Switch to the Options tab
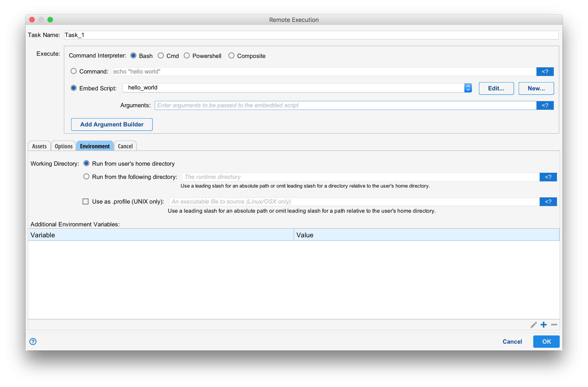The width and height of the screenshot is (588, 387). (63, 146)
